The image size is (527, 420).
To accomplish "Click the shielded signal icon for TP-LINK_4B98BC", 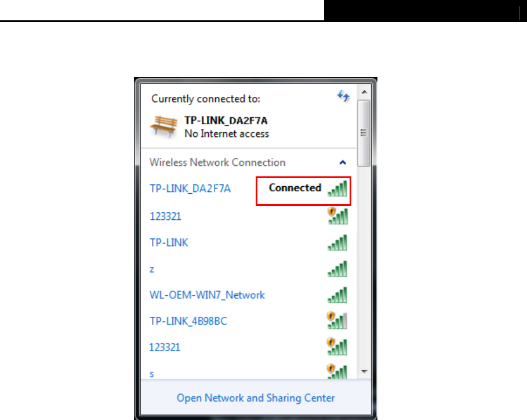I will [337, 320].
